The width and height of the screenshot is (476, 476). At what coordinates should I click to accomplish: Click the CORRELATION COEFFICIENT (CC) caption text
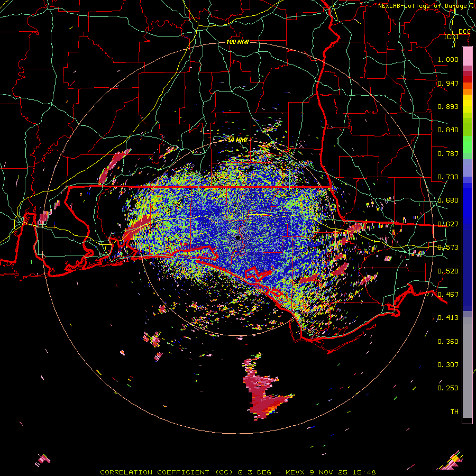point(167,472)
